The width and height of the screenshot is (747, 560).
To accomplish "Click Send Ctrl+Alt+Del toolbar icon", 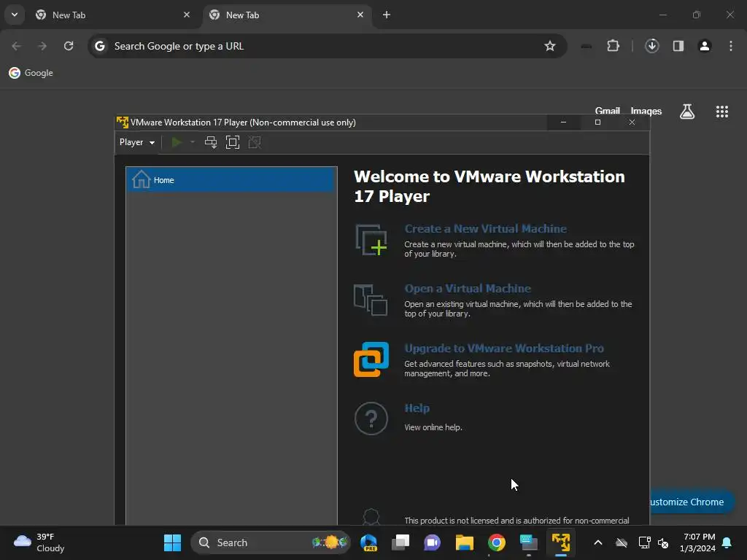I will [211, 142].
